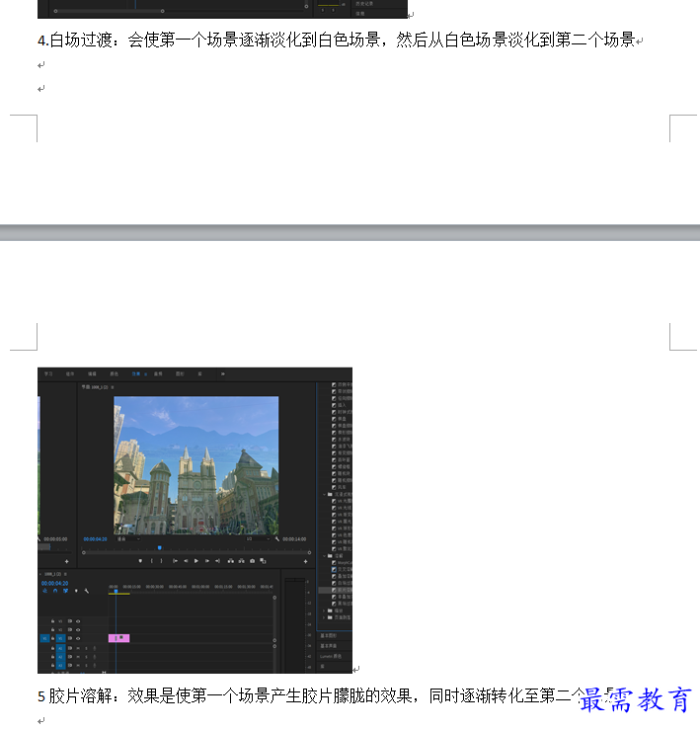Image resolution: width=700 pixels, height=731 pixels.
Task: Click the text line starting with 5 胶片溶解
Action: (326, 696)
